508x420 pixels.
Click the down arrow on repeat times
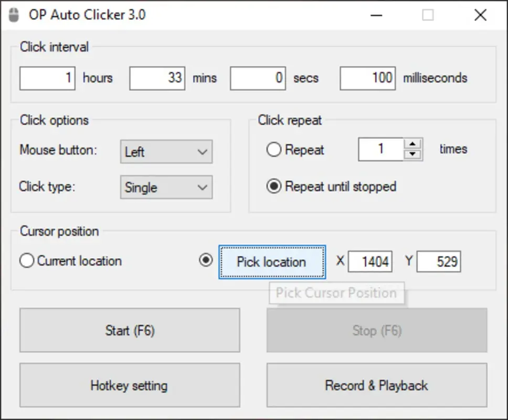(x=414, y=154)
